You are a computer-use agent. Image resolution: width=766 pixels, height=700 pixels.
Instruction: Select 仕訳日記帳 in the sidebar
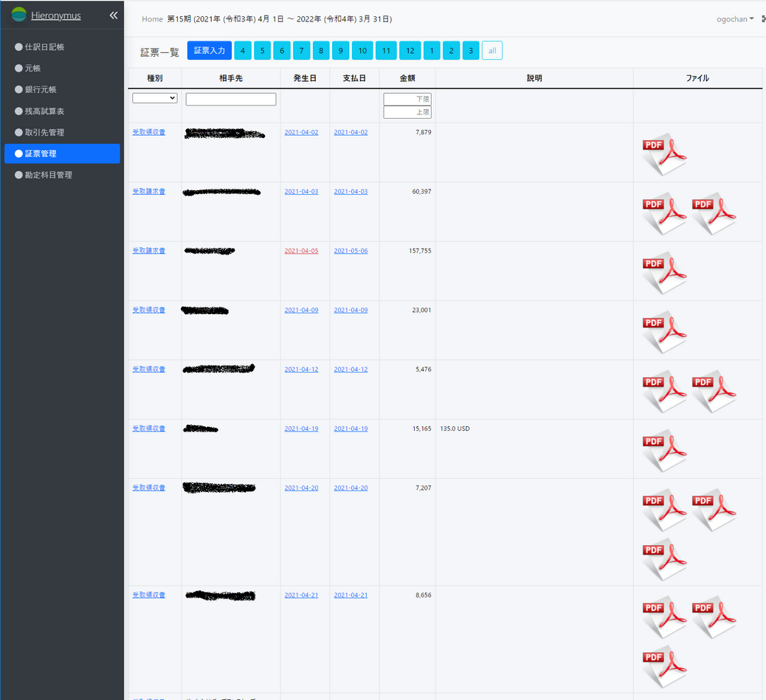[x=44, y=46]
